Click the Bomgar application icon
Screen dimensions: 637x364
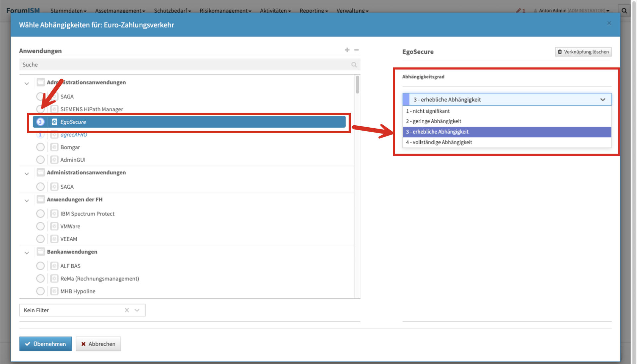[54, 147]
